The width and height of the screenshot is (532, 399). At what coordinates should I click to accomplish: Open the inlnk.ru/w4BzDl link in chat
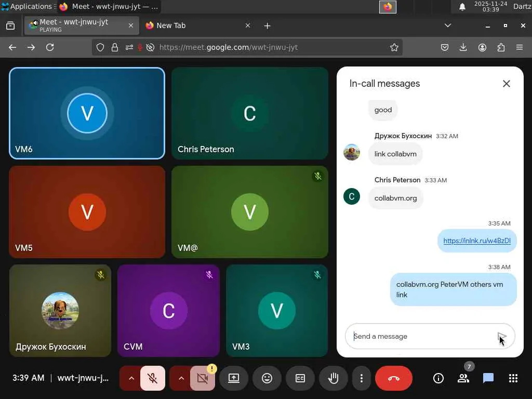[477, 241]
